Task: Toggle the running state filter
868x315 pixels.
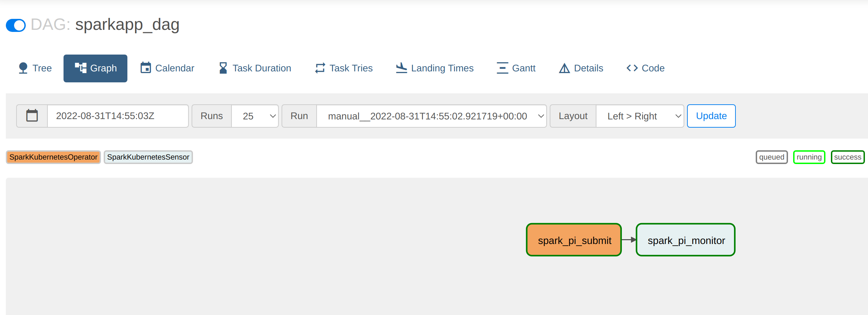Action: [809, 157]
